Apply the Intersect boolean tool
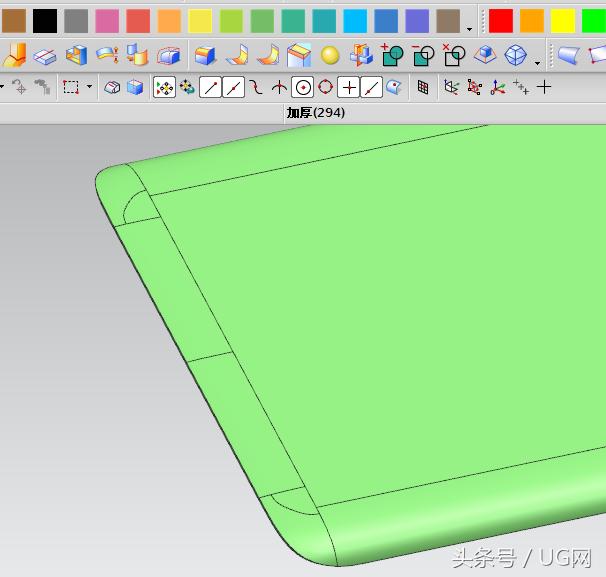This screenshot has height=577, width=606. tap(454, 55)
